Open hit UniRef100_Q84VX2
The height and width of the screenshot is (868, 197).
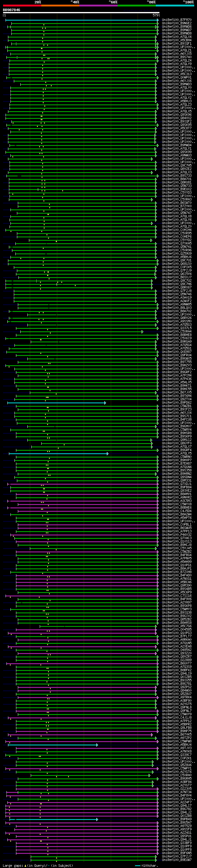(177, 118)
